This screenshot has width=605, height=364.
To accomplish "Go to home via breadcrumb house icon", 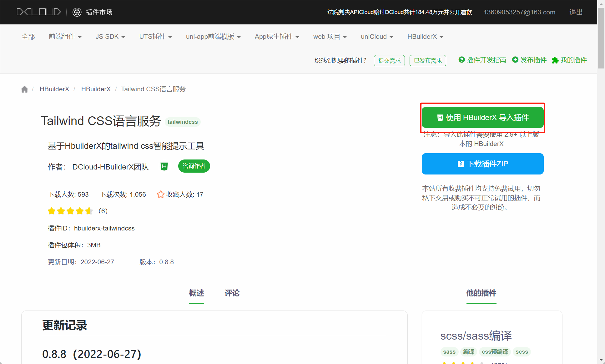I will (24, 89).
